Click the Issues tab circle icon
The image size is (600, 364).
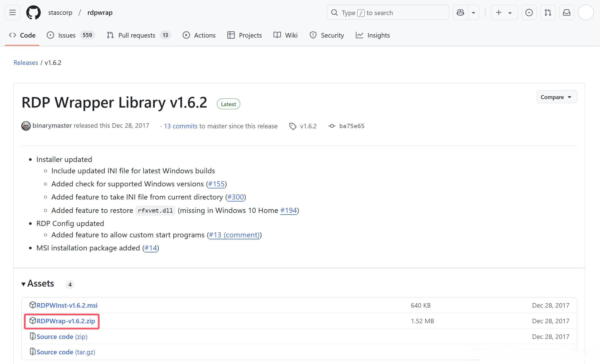click(x=50, y=35)
